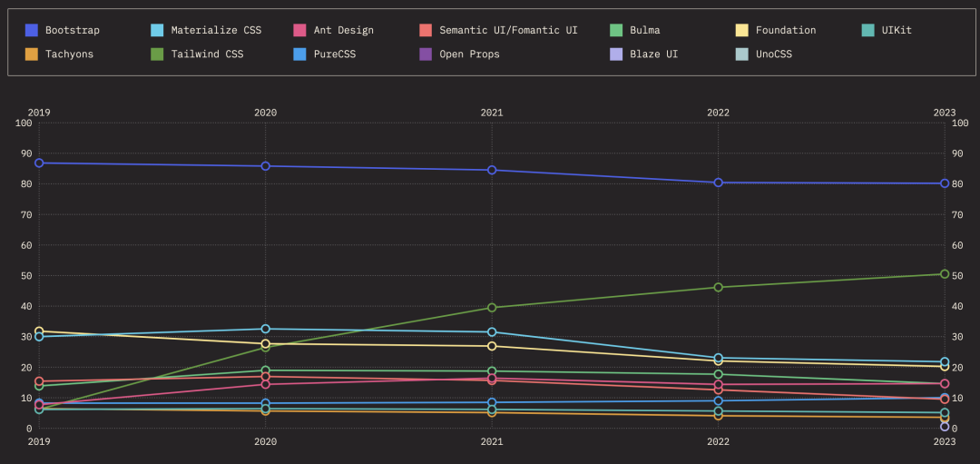This screenshot has width=980, height=464.
Task: Click the green Tailwind CSS legend swatch
Action: click(x=158, y=54)
